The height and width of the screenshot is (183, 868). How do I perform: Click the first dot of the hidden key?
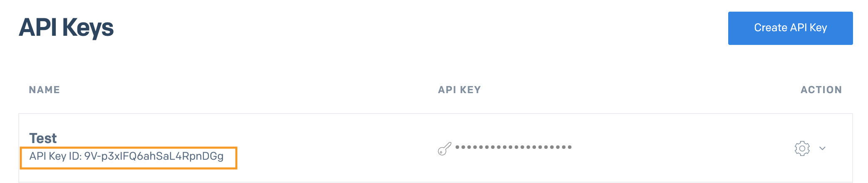(458, 147)
